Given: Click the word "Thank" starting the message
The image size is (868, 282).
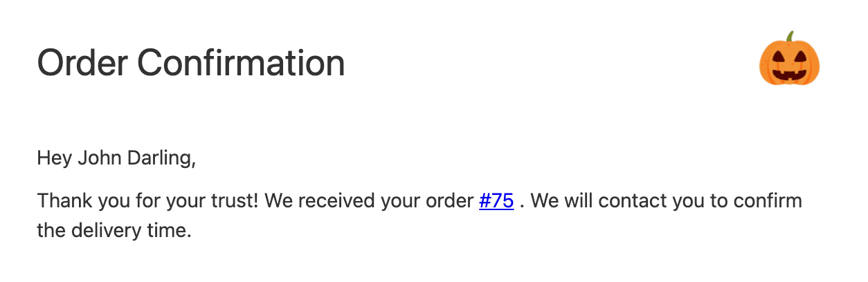Looking at the screenshot, I should 60,201.
